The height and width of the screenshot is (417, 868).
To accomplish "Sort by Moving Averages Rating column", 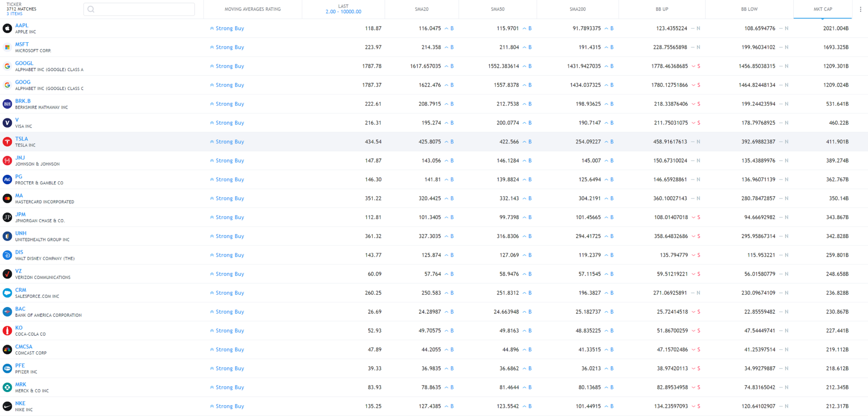I will click(x=253, y=9).
